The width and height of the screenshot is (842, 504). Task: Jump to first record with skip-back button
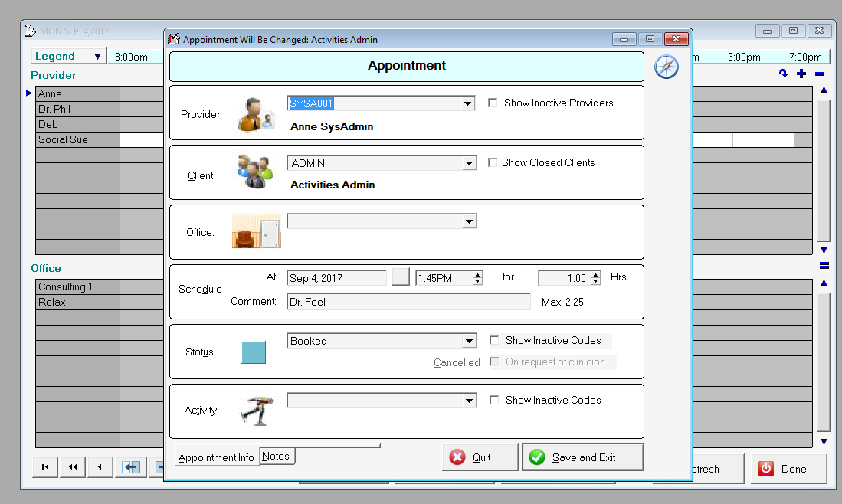pyautogui.click(x=45, y=467)
